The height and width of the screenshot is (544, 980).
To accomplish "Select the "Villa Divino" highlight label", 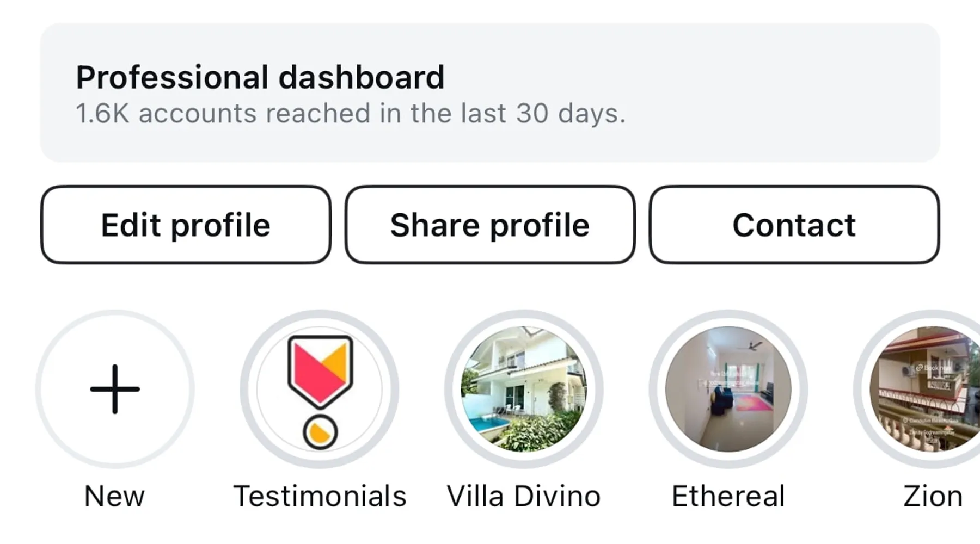I will (524, 496).
